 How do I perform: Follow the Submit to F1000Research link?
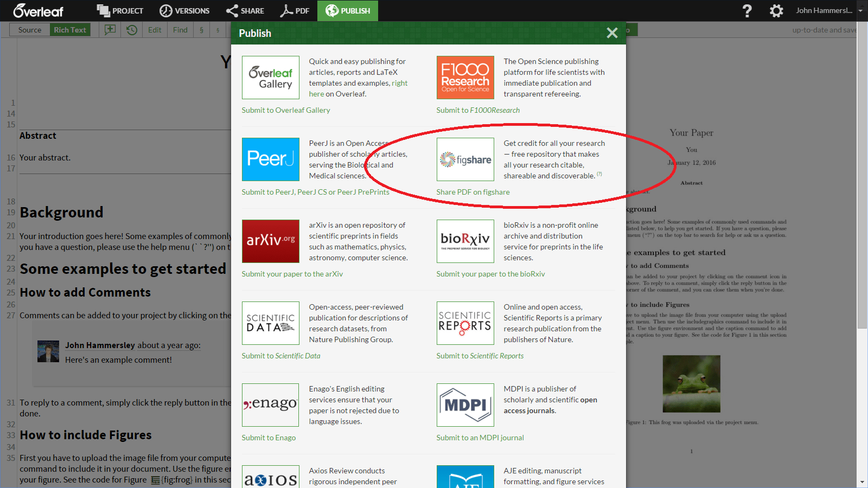tap(478, 110)
